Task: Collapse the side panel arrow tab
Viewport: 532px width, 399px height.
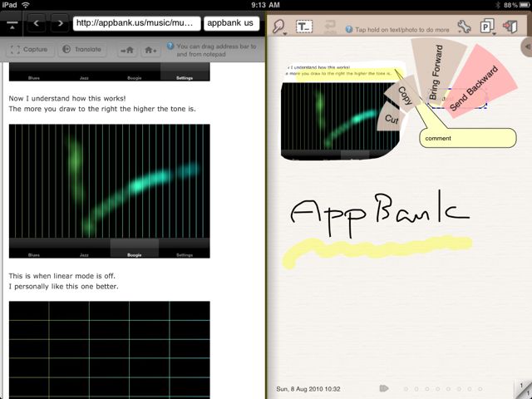Action: point(527,47)
